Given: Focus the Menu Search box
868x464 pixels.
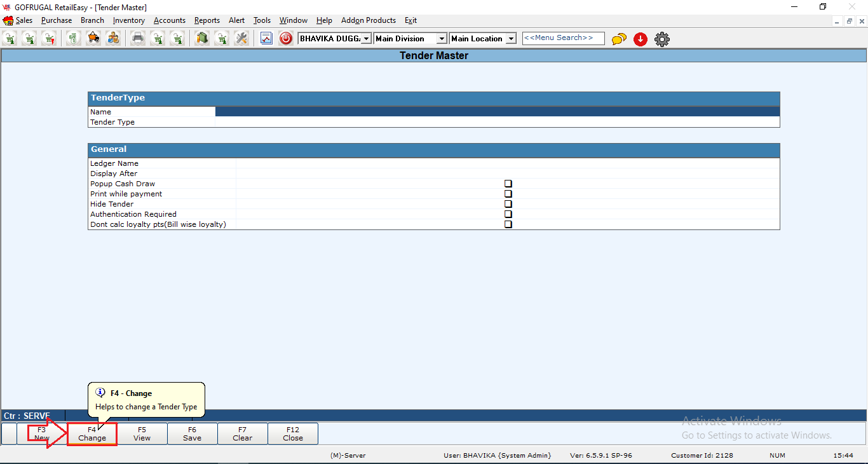Looking at the screenshot, I should [x=564, y=38].
